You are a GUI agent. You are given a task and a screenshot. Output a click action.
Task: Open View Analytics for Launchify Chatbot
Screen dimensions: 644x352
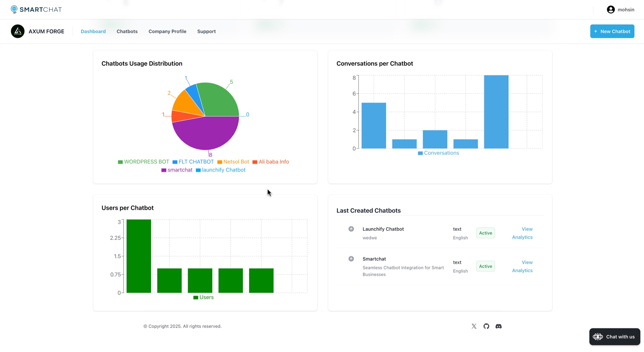click(522, 233)
